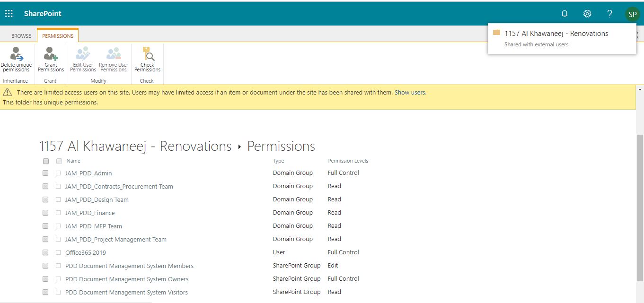Click Remove User Permissions icon
This screenshot has height=303, width=644.
(x=114, y=54)
